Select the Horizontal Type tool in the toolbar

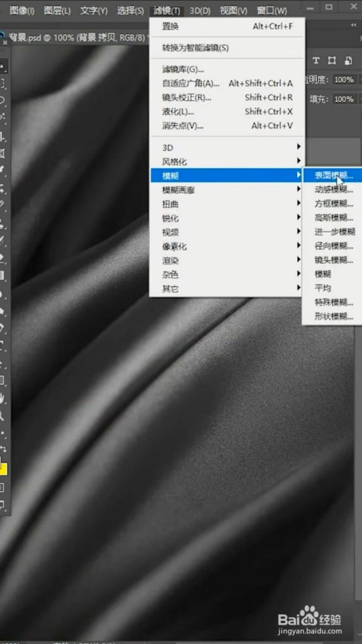(x=2, y=346)
